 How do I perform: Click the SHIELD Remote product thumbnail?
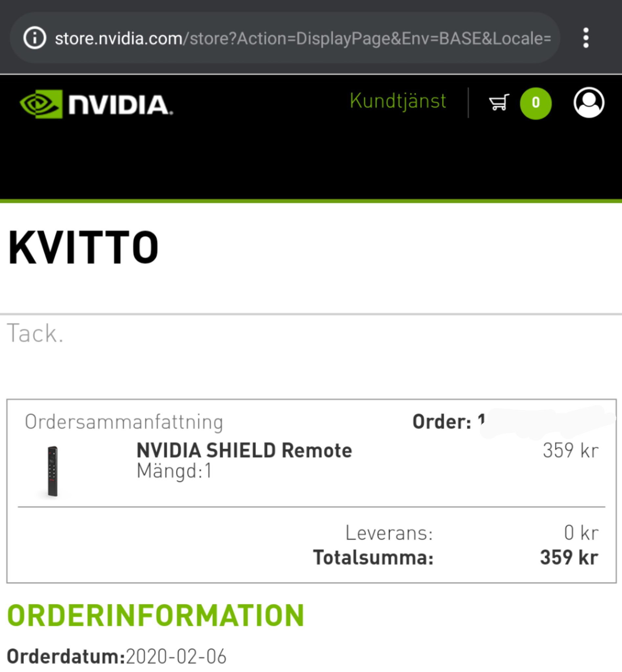tap(52, 471)
